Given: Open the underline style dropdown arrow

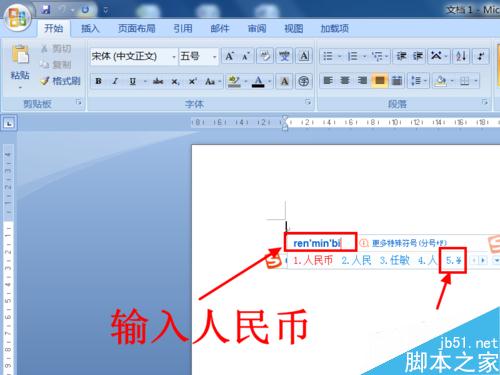Looking at the screenshot, I should click(145, 81).
